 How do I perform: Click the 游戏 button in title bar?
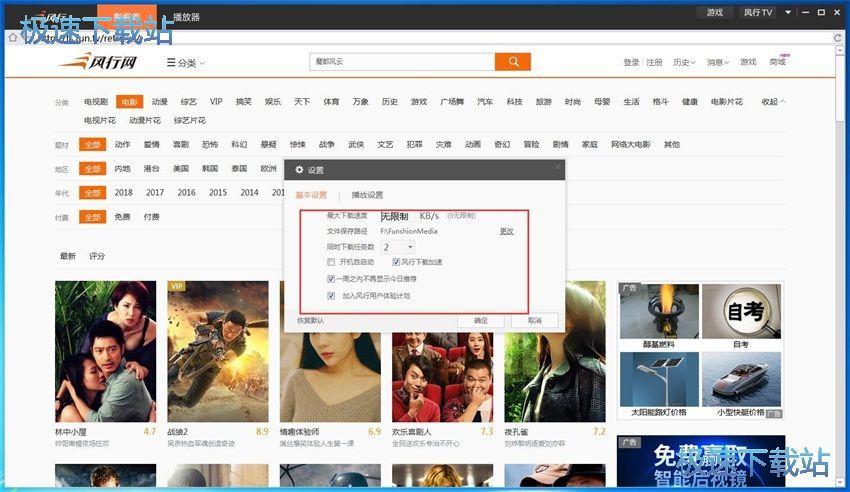[714, 12]
